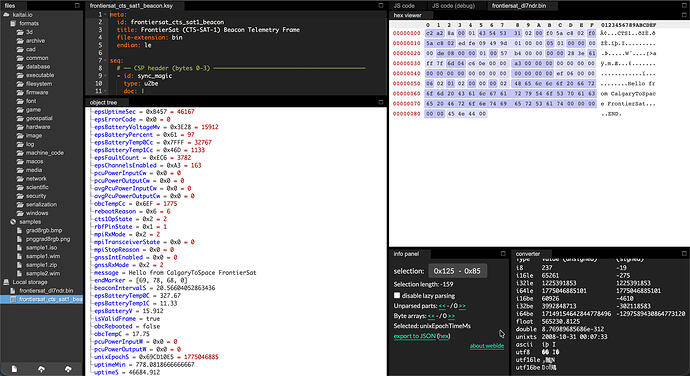Maximize the files panel
The height and width of the screenshot is (376, 690).
point(77,6)
